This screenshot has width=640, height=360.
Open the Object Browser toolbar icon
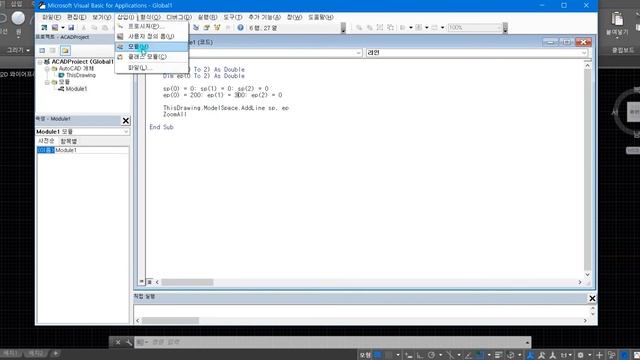(217, 28)
